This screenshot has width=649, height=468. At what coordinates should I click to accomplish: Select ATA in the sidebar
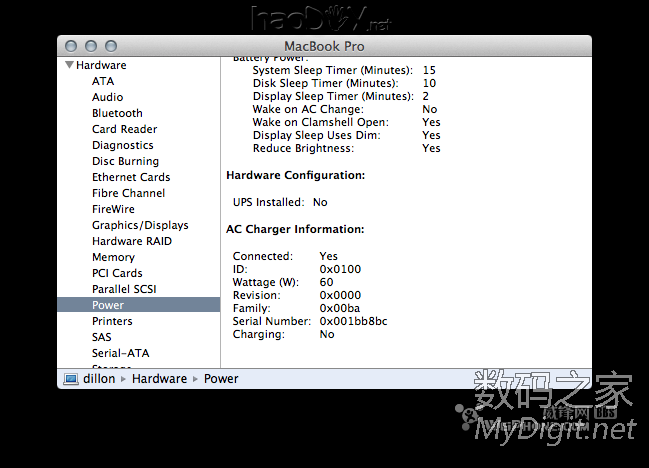[103, 81]
